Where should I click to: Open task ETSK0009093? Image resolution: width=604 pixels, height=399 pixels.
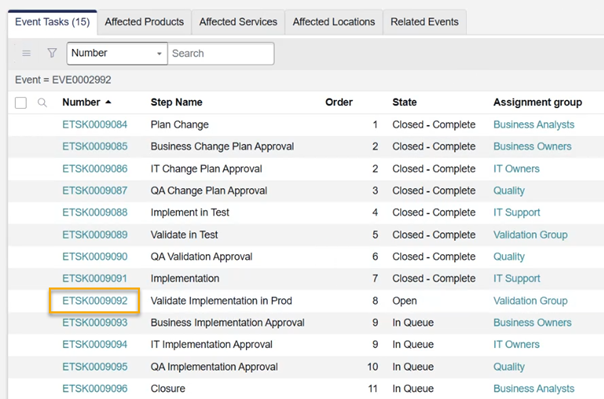coord(95,322)
